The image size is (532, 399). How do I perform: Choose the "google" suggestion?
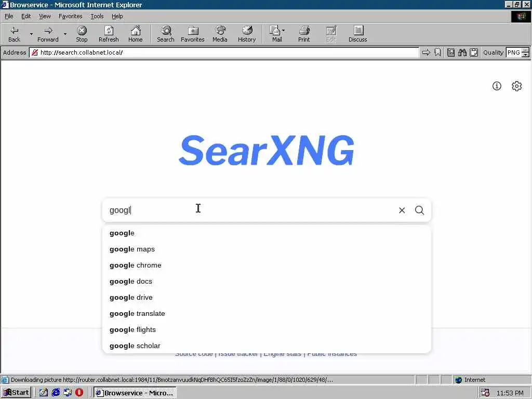click(267, 233)
